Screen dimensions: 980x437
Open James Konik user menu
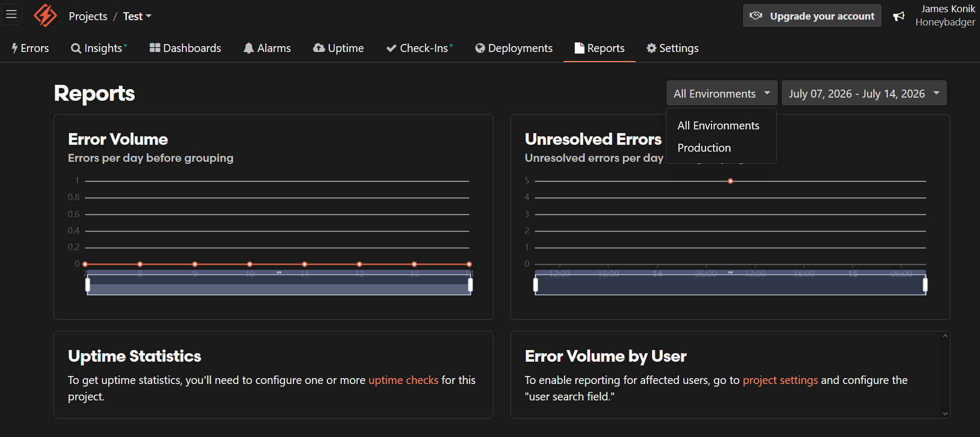click(x=945, y=15)
